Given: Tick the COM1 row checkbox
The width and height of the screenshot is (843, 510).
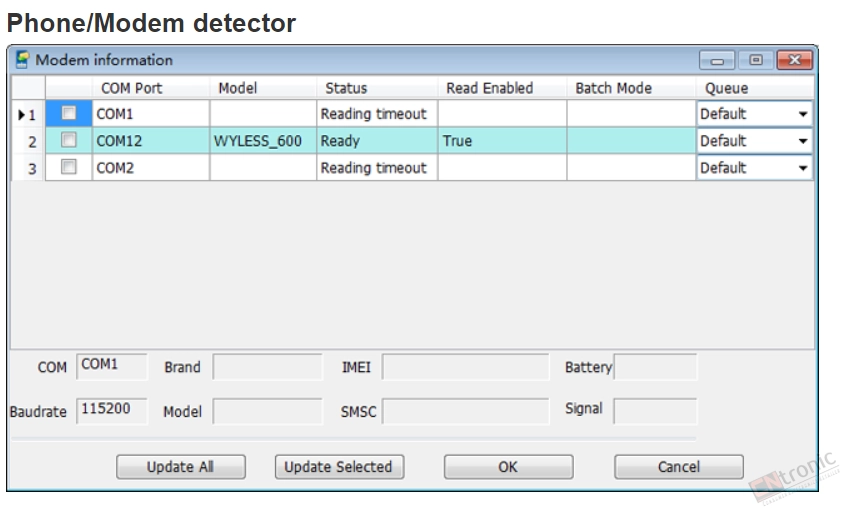Looking at the screenshot, I should (x=69, y=113).
